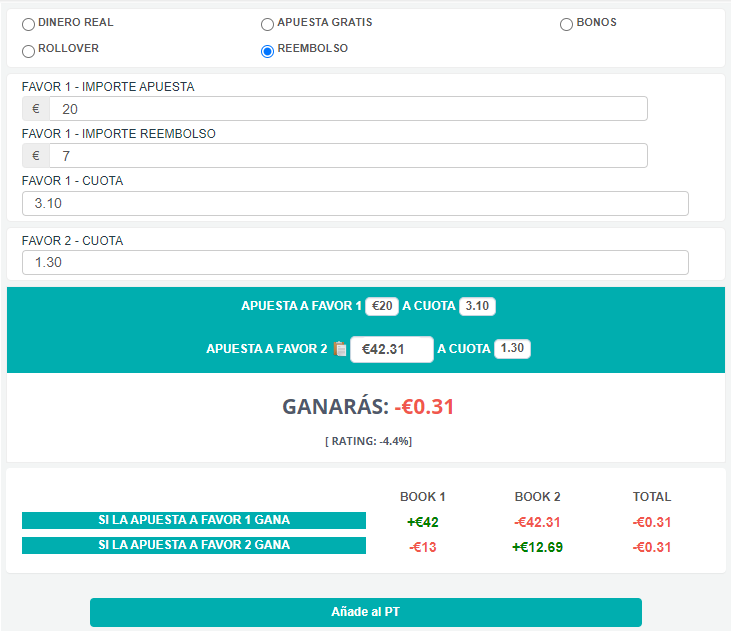Click the Añade al PT button
731x631 pixels.
366,612
